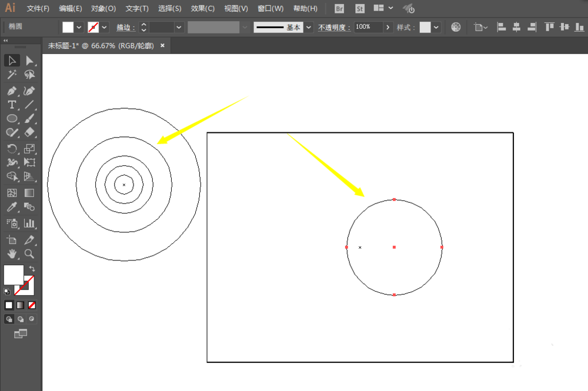This screenshot has width=588, height=391.
Task: Click the Rotate tool
Action: pos(12,148)
